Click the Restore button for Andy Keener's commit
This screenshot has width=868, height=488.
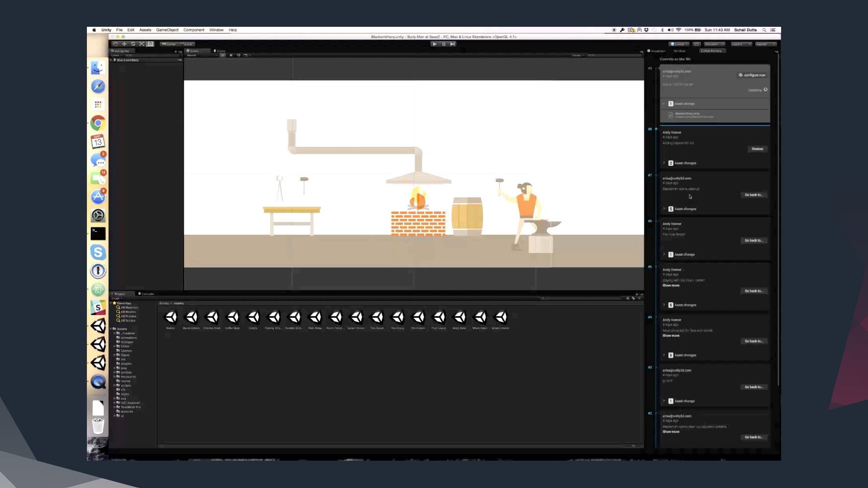pyautogui.click(x=757, y=149)
